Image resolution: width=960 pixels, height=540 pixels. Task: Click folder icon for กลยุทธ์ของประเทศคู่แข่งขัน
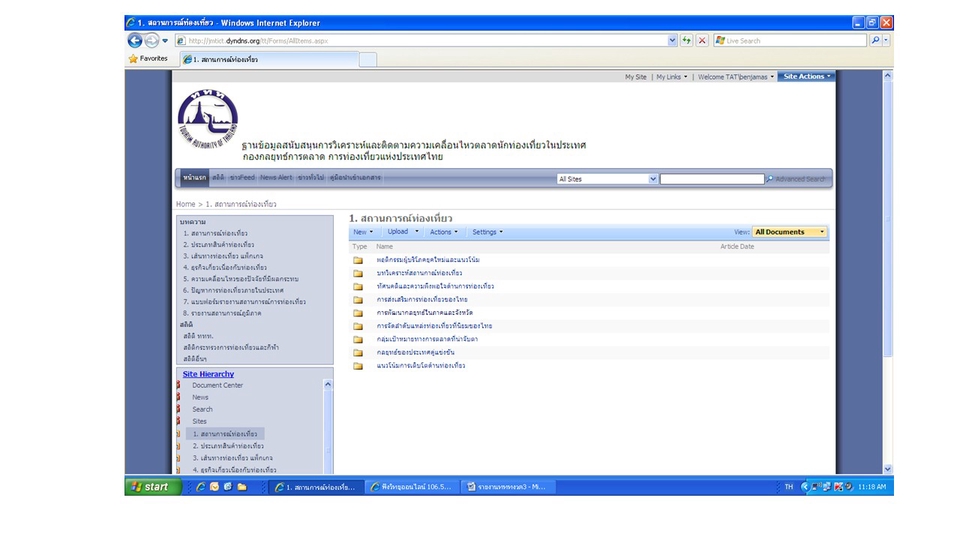pyautogui.click(x=358, y=353)
